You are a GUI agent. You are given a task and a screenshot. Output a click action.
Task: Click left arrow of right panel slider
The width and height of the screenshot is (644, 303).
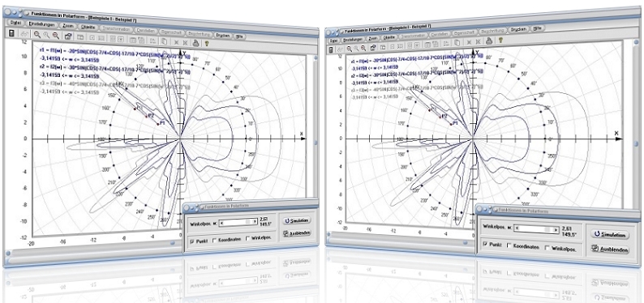click(517, 227)
